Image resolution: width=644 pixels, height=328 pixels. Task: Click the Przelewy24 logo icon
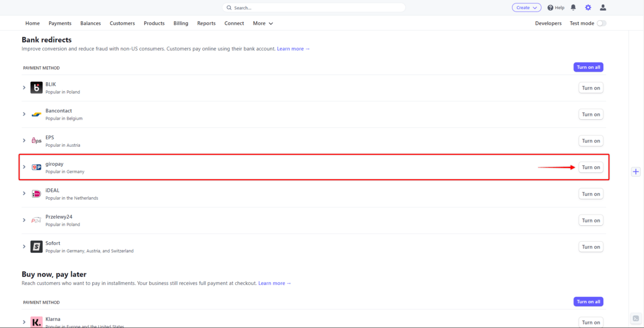(x=37, y=220)
